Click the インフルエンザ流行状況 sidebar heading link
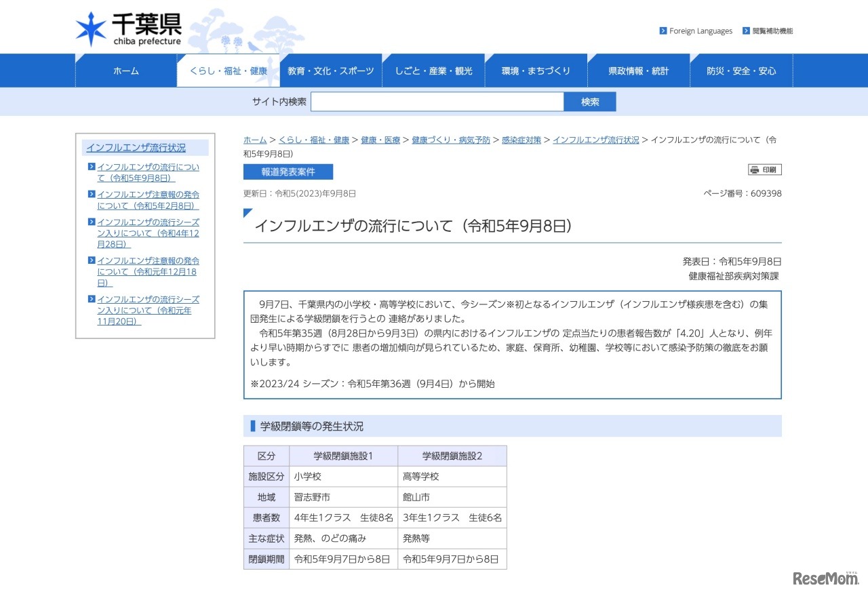Viewport: 868px width, 594px height. (134, 146)
